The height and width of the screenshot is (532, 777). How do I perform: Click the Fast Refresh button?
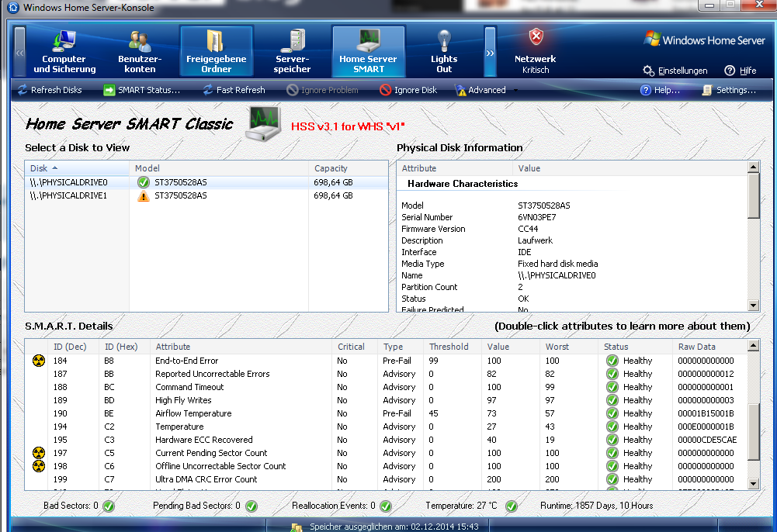[234, 90]
